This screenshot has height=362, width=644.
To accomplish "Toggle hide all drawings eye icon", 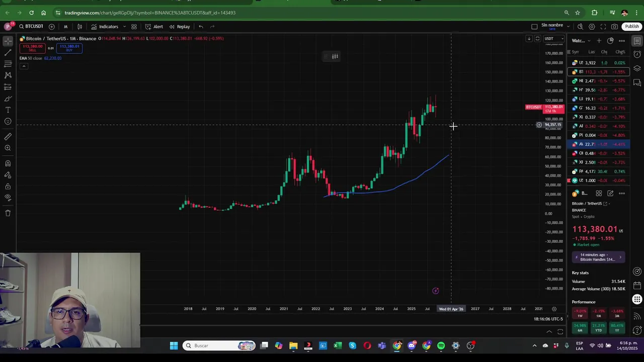I will click(x=8, y=198).
